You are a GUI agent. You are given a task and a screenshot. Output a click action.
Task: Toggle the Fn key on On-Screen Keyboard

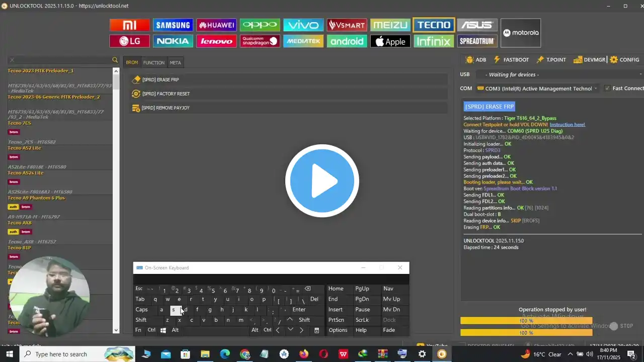click(x=138, y=330)
